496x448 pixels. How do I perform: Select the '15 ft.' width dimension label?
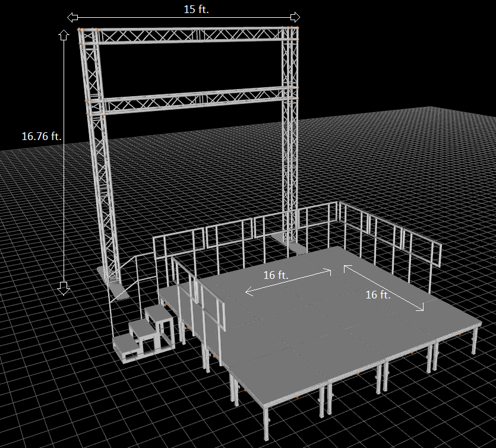[196, 9]
